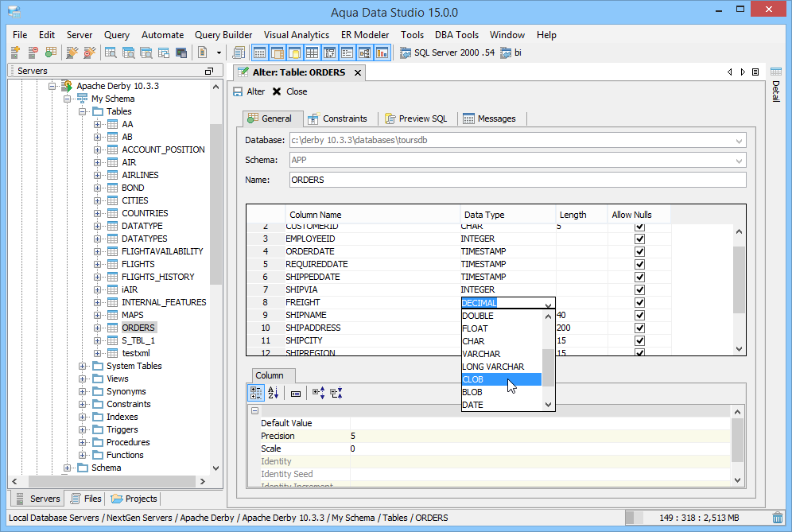
Task: Click the SQL Server 2000 .54 connection icon
Action: (405, 52)
